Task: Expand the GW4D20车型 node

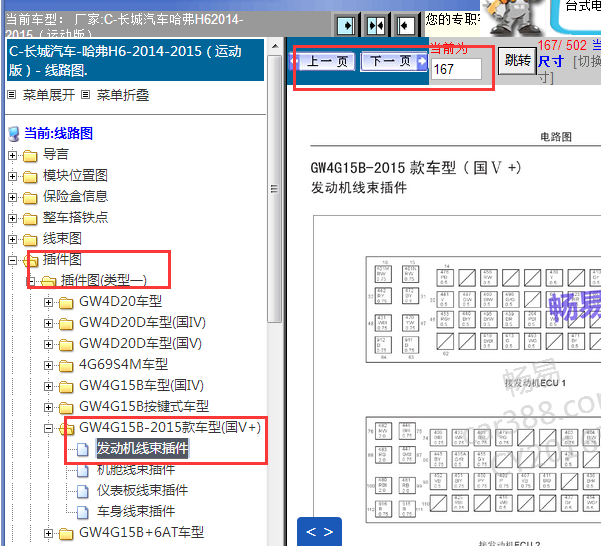Action: (48, 302)
